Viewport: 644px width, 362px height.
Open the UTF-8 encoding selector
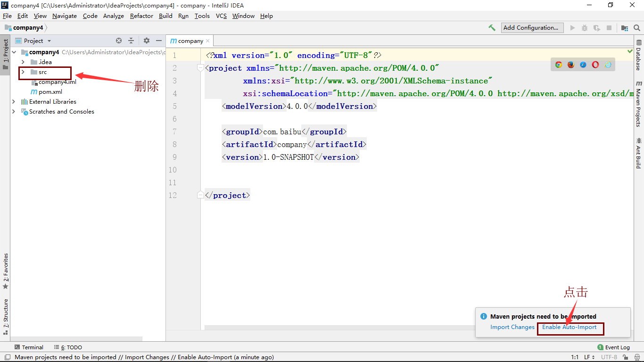609,357
